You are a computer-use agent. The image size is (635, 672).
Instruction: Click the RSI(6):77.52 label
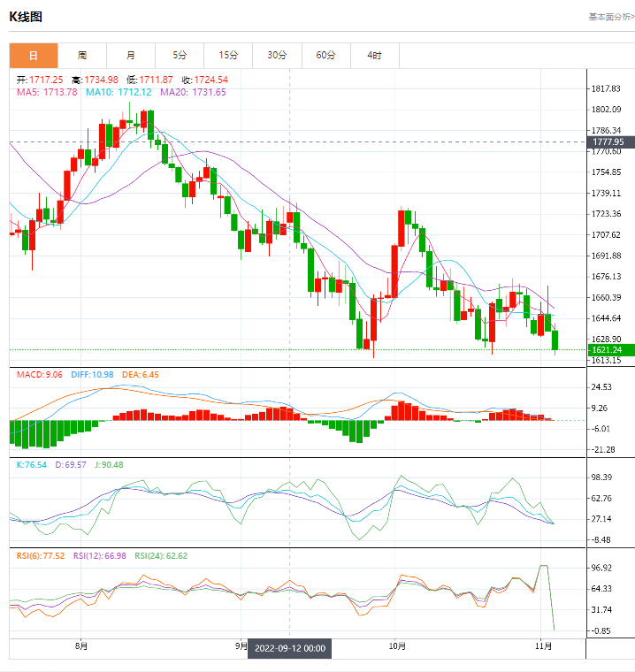(x=41, y=556)
